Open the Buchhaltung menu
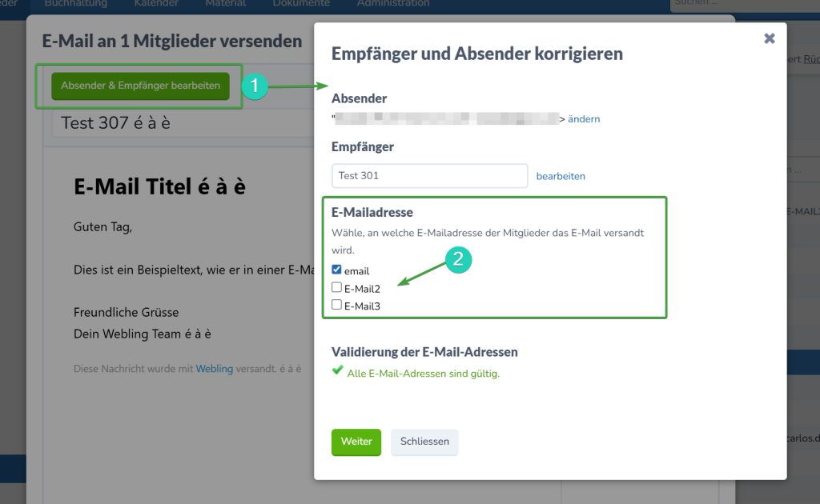The width and height of the screenshot is (820, 504). coord(77,4)
